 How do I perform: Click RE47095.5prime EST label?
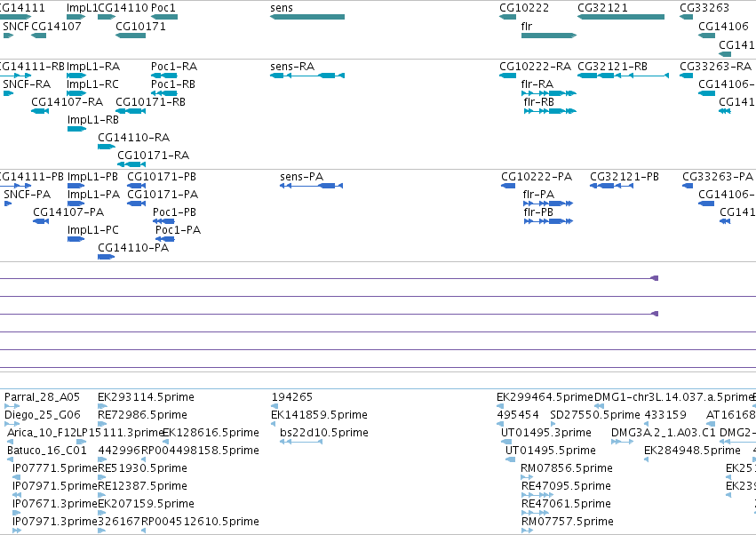[566, 486]
